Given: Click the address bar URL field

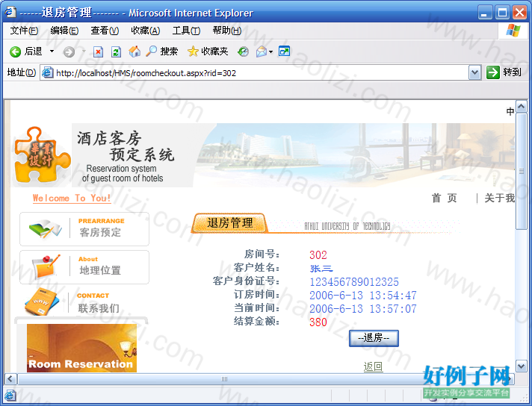Looking at the screenshot, I should pos(260,73).
